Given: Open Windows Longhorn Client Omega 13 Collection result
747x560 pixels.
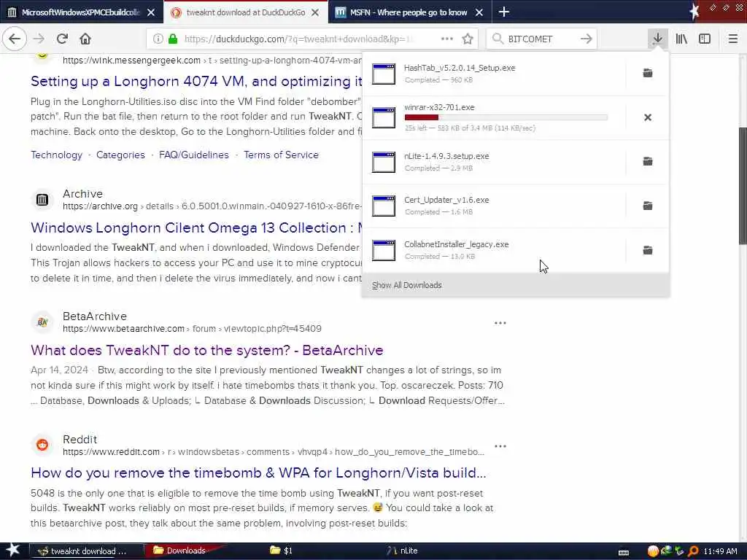Looking at the screenshot, I should click(196, 227).
